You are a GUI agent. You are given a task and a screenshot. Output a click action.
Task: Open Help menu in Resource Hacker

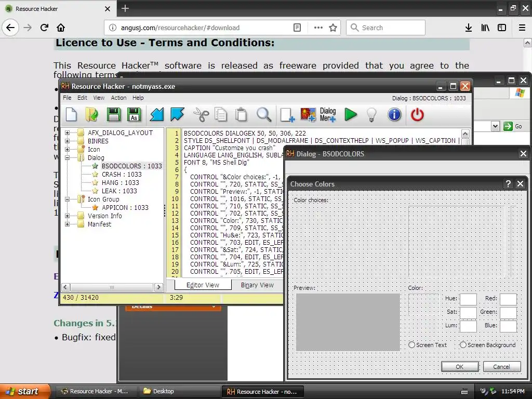pyautogui.click(x=138, y=98)
